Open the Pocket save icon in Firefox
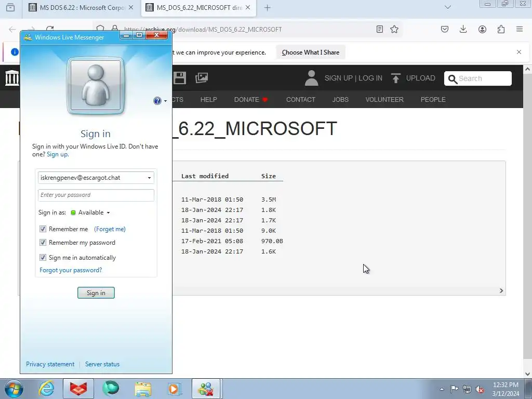The width and height of the screenshot is (532, 399). click(445, 29)
